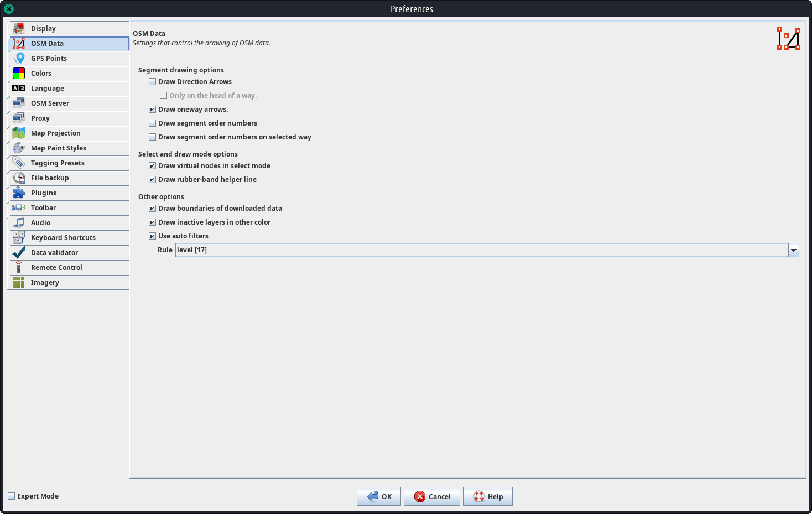Click the Display monitor icon in sidebar
The height and width of the screenshot is (514, 812).
click(19, 28)
